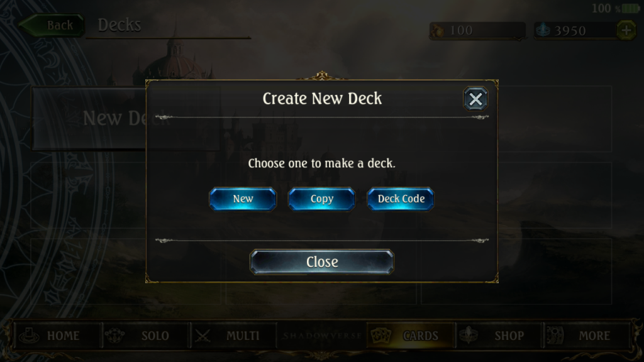644x362 pixels.
Task: Go to the SHOP tab
Action: [498, 336]
